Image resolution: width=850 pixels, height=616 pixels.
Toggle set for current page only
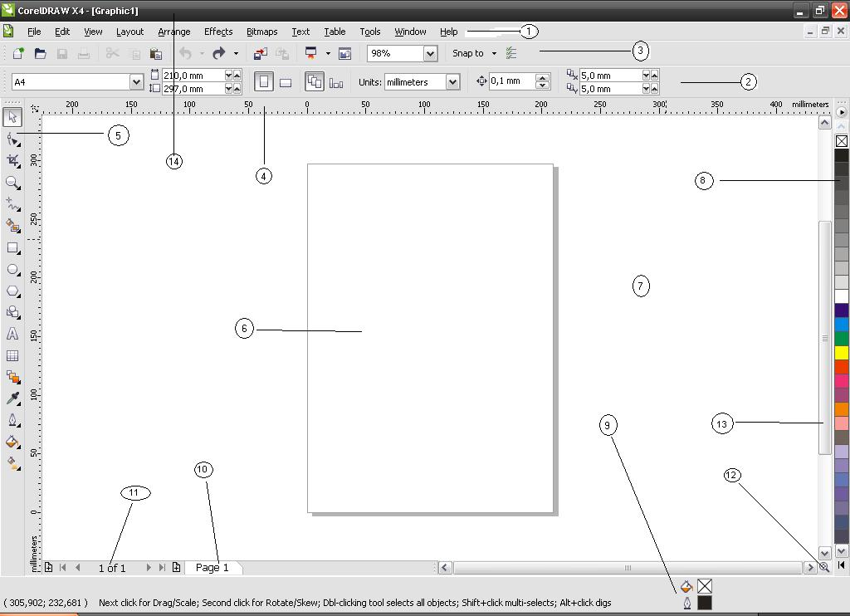pos(336,82)
